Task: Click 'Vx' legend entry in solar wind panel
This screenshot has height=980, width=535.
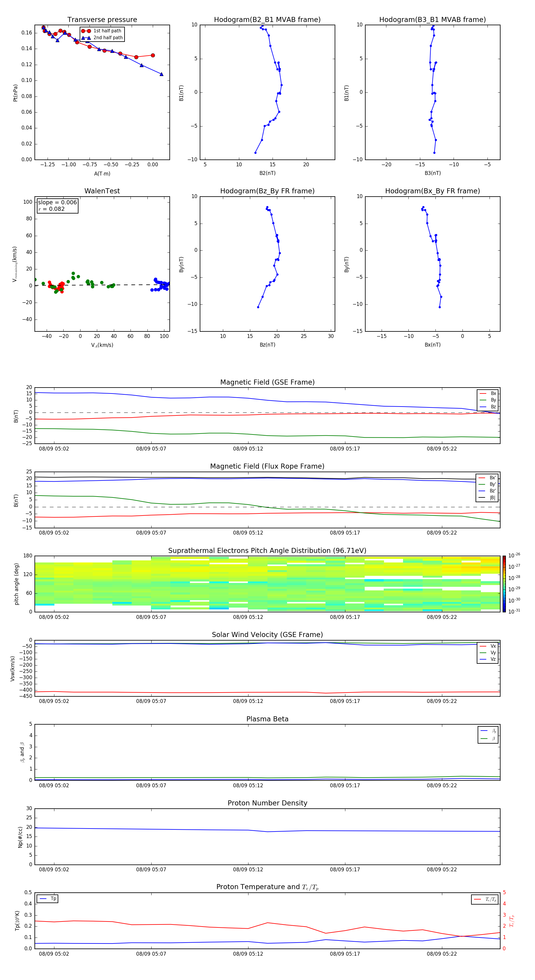Action: pos(488,647)
